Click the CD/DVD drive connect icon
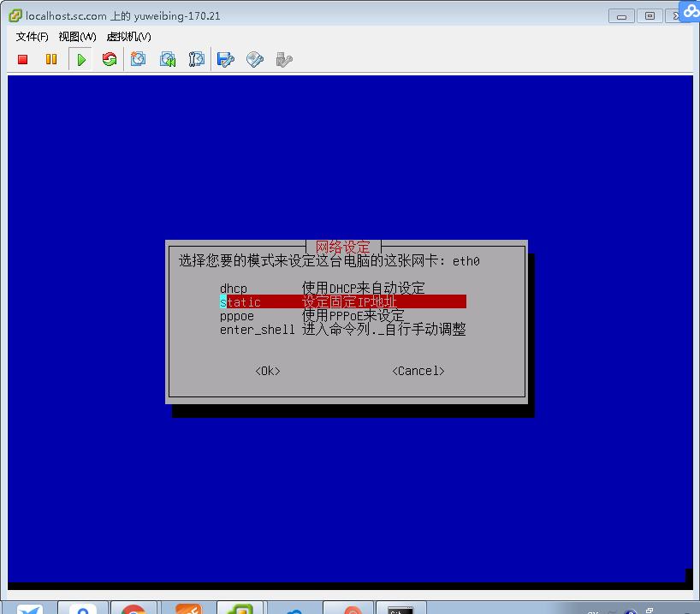700x614 pixels. 255,59
